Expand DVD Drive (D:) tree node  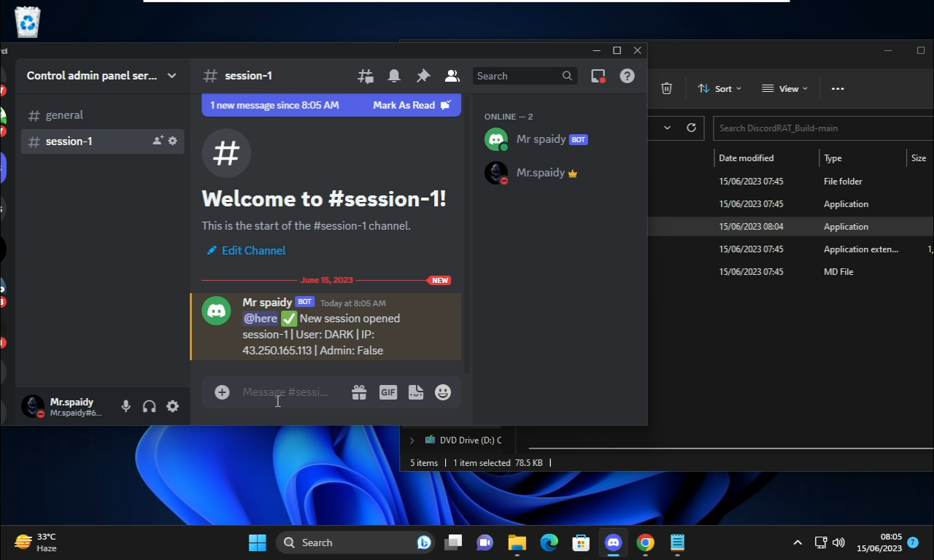pos(412,440)
